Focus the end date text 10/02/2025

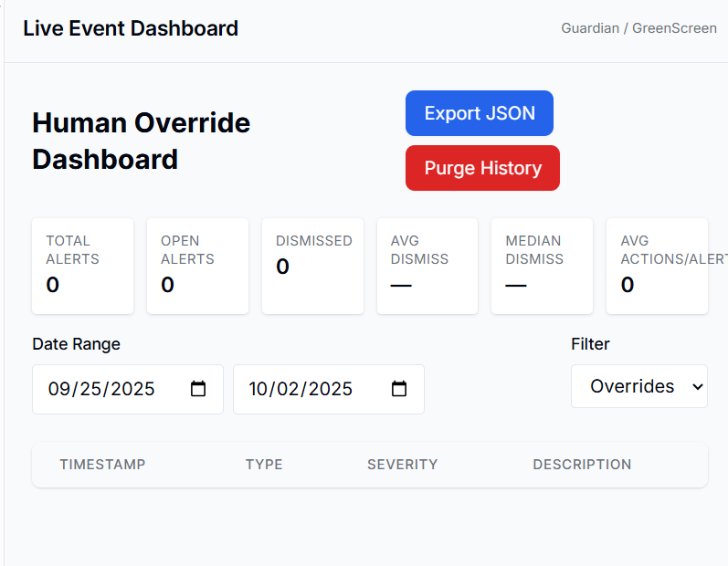click(x=301, y=389)
